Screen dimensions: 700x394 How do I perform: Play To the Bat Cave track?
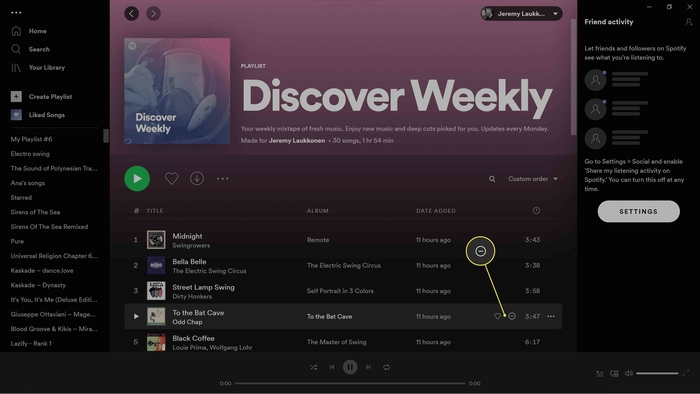pos(136,316)
